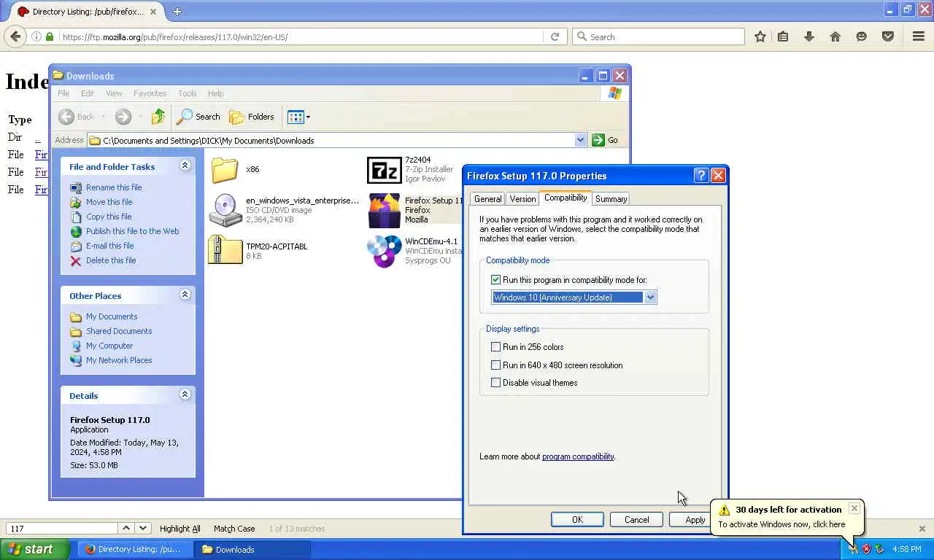
Task: Find next match arrow in the find bar
Action: (143, 529)
